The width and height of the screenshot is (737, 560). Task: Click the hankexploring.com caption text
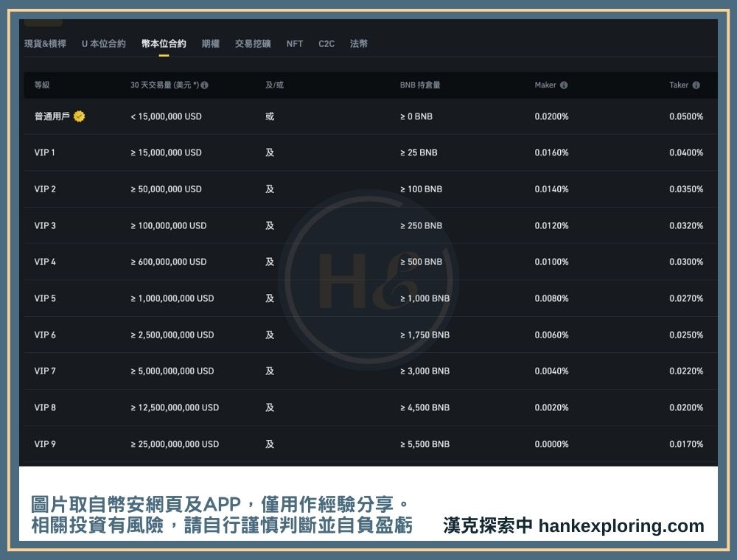pyautogui.click(x=621, y=526)
